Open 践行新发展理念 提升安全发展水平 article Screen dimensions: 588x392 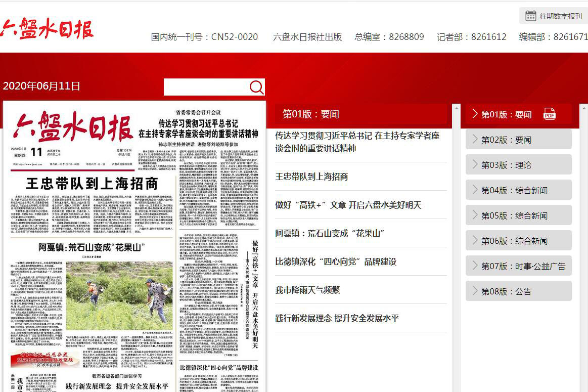(337, 318)
